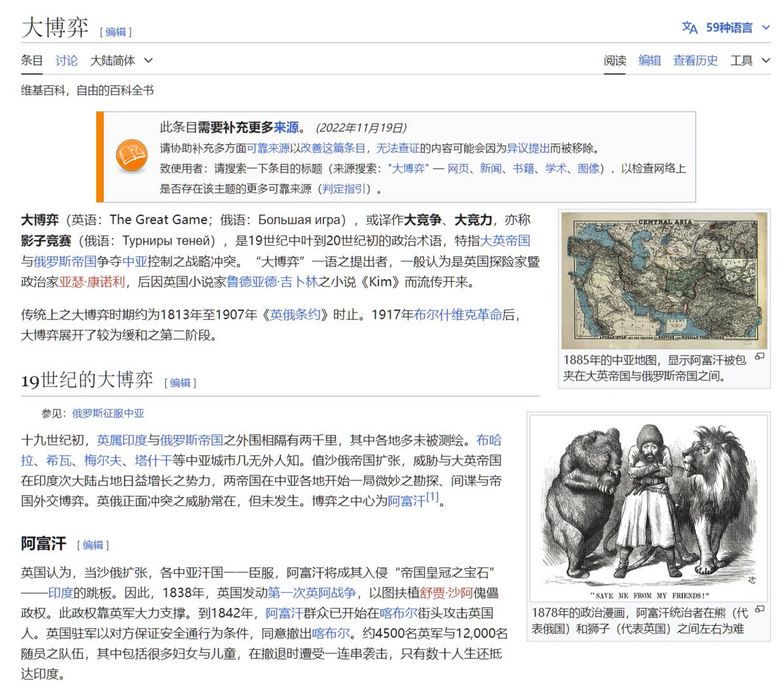Open the 俄罗斯帝国 link in intro paragraph

pos(65,262)
